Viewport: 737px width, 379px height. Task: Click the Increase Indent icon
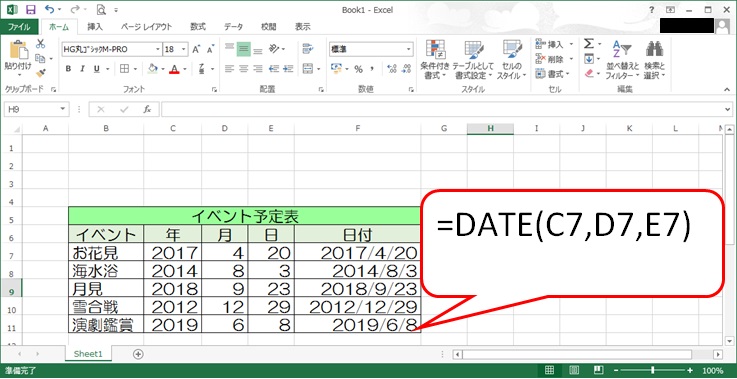click(x=288, y=69)
